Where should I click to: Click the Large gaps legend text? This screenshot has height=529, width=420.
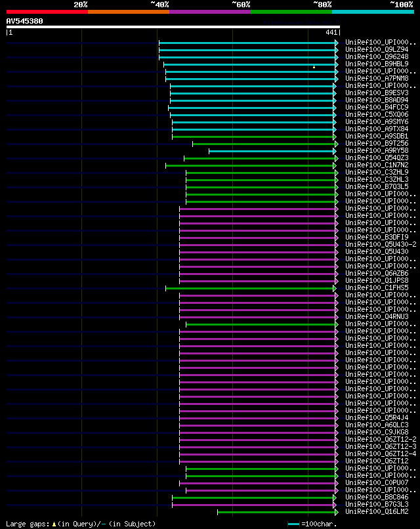(x=81, y=524)
